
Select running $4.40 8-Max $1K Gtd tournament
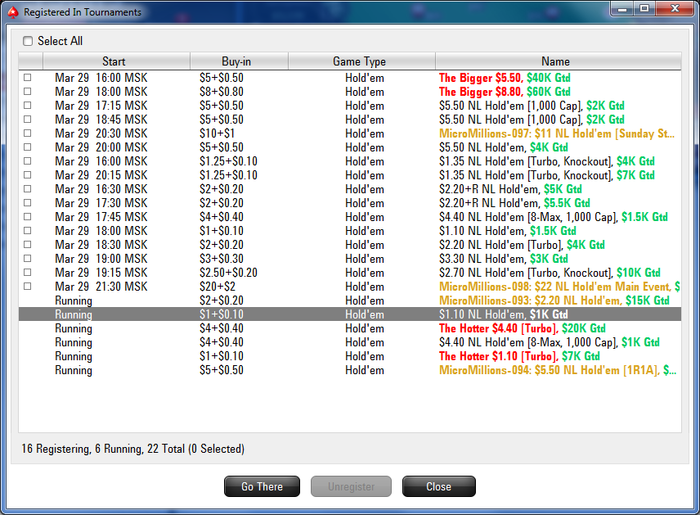tap(350, 342)
